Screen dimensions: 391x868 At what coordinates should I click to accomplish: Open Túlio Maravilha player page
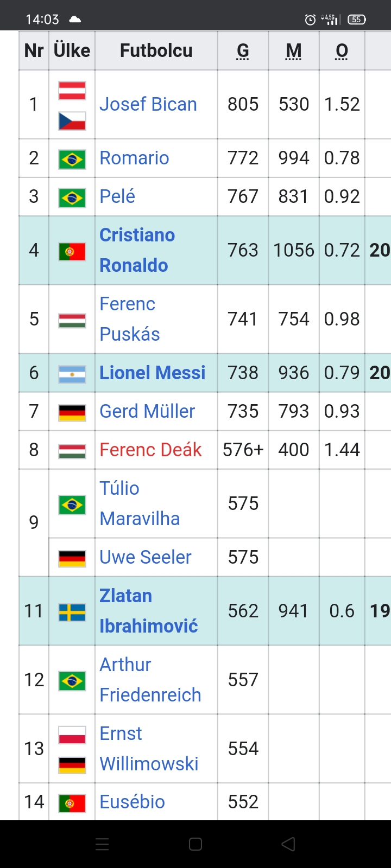click(x=140, y=503)
